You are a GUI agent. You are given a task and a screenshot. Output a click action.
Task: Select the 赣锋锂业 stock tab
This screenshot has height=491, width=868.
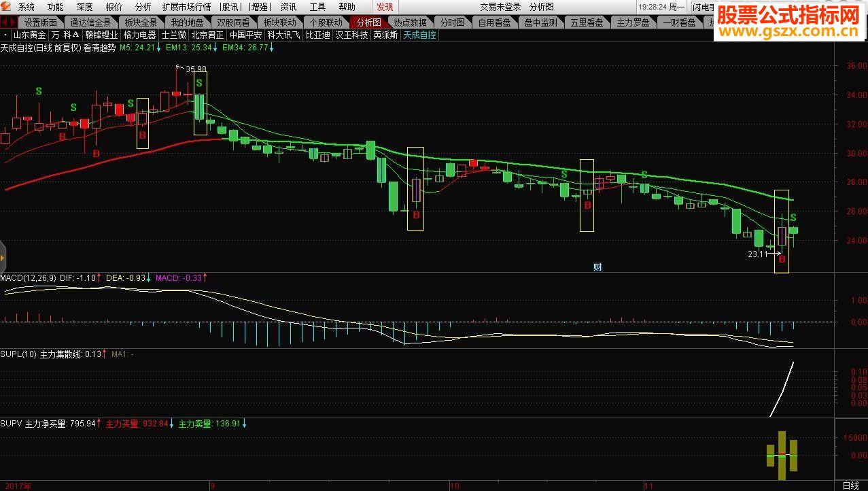tap(101, 35)
